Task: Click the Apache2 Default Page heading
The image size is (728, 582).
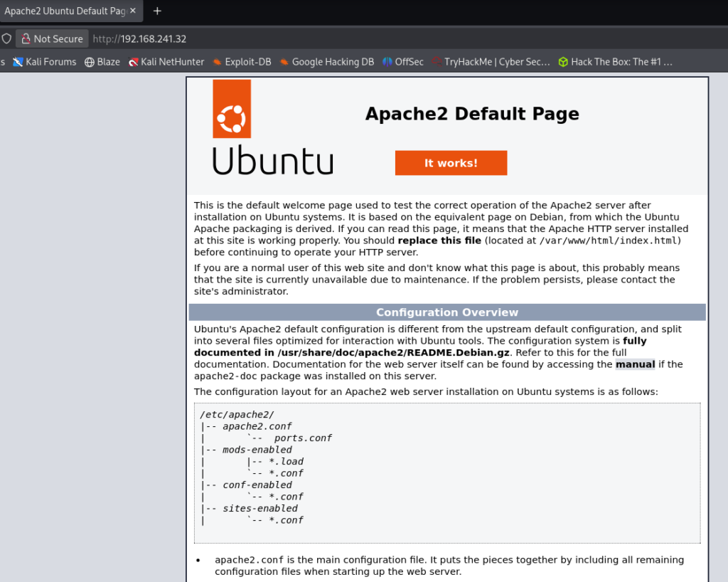Action: tap(472, 114)
